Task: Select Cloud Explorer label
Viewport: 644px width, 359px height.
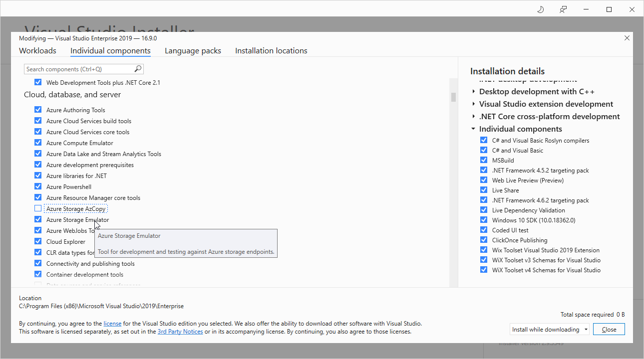Action: tap(66, 241)
